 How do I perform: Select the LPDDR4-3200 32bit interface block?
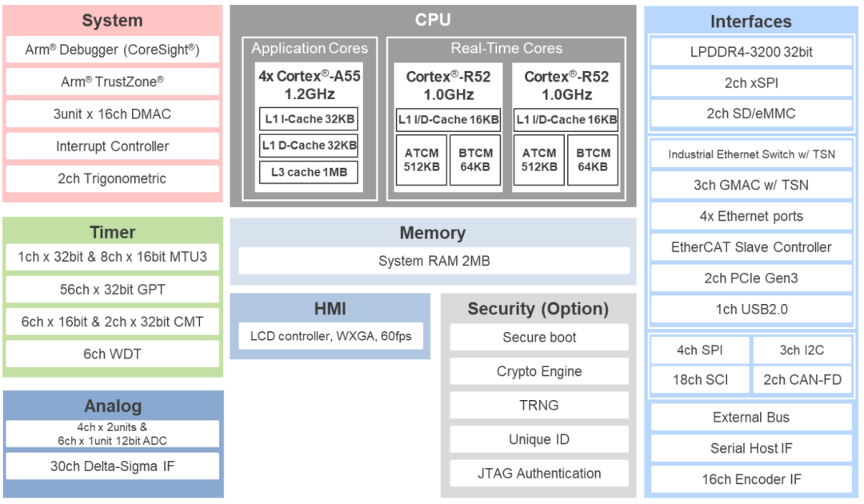pos(751,52)
